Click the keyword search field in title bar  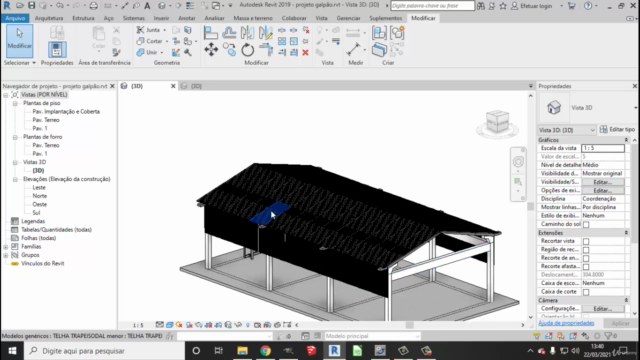point(433,6)
